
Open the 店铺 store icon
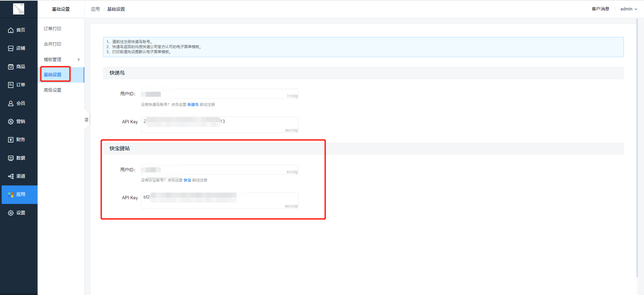11,48
